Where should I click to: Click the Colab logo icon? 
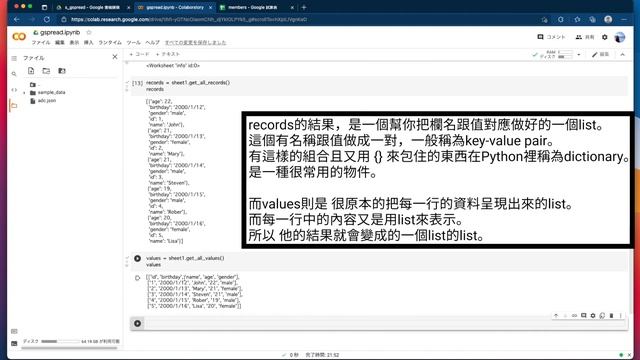19,37
